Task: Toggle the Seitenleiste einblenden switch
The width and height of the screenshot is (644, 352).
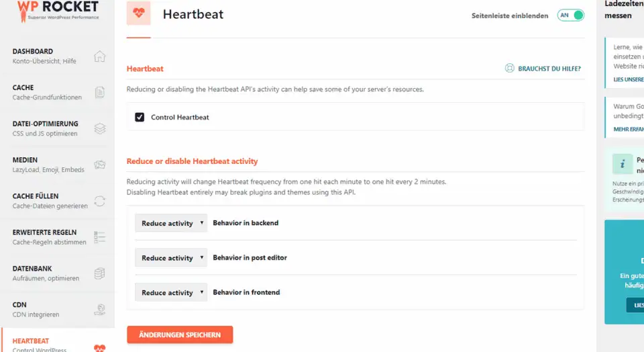Action: click(x=570, y=15)
